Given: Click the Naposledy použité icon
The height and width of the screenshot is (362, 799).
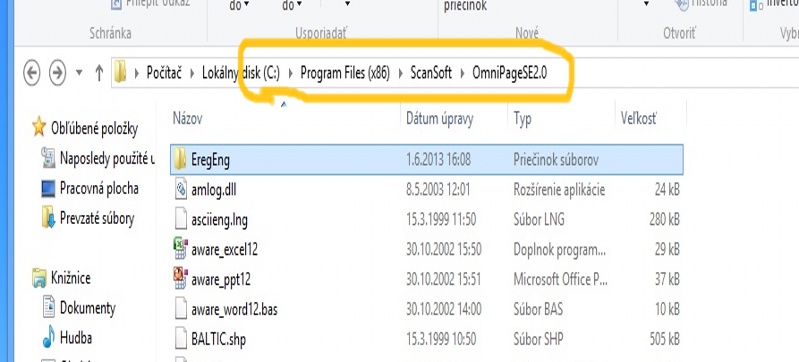Looking at the screenshot, I should pos(48,158).
